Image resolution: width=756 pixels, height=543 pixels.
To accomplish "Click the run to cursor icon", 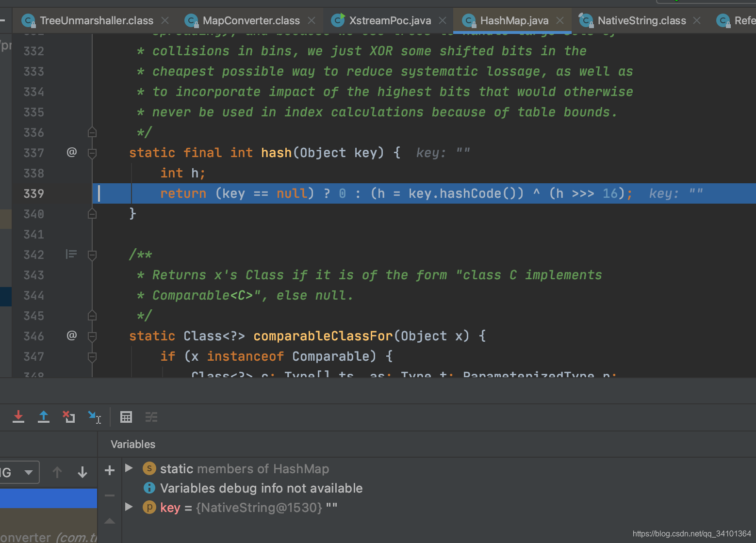I will pyautogui.click(x=94, y=417).
